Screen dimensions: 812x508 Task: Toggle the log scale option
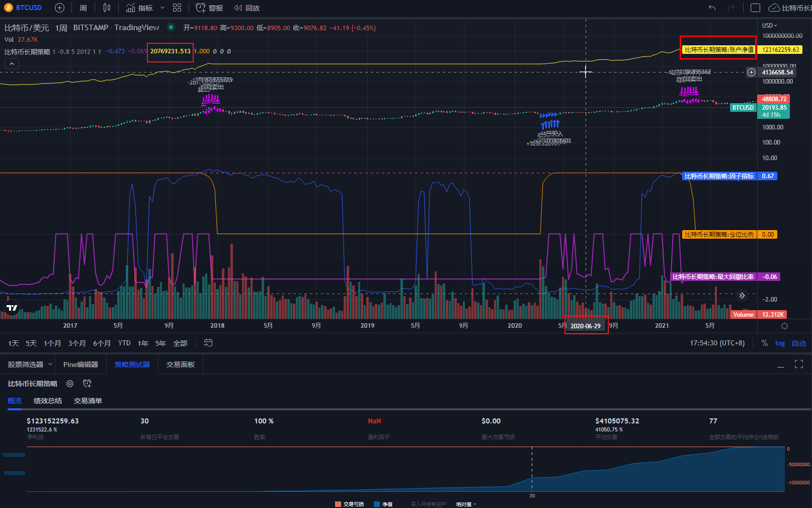pyautogui.click(x=780, y=343)
